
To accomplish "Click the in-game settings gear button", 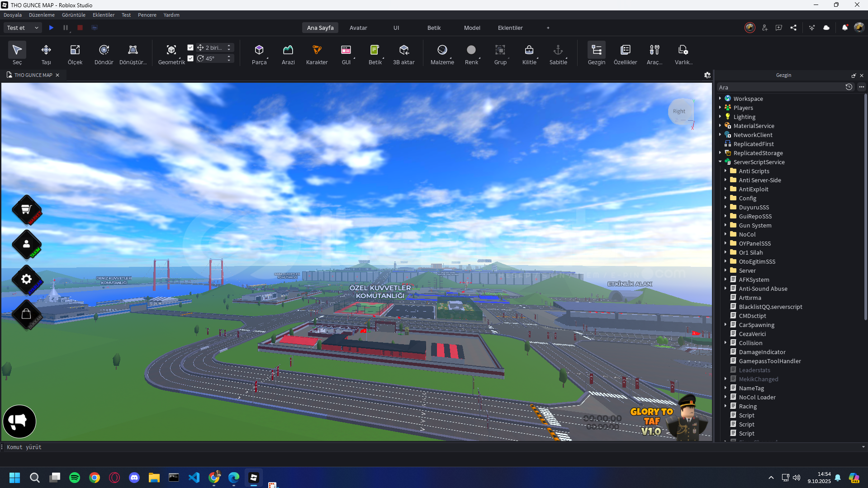I will (27, 280).
